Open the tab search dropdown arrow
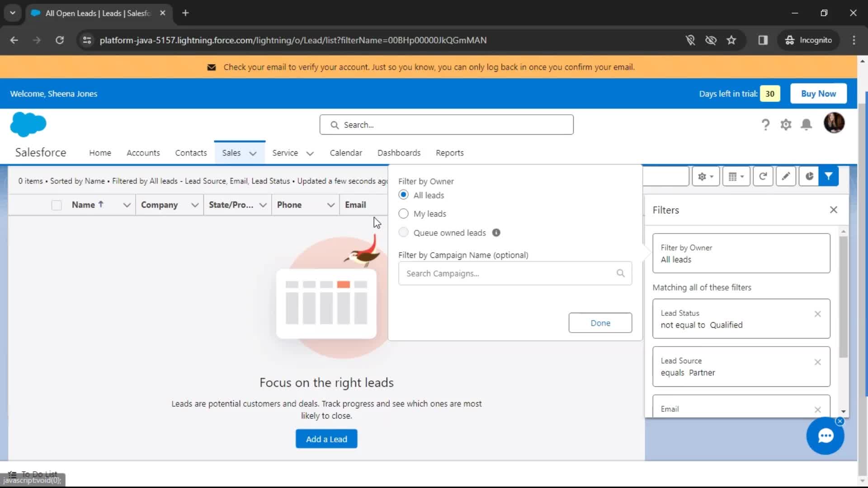 (x=13, y=13)
